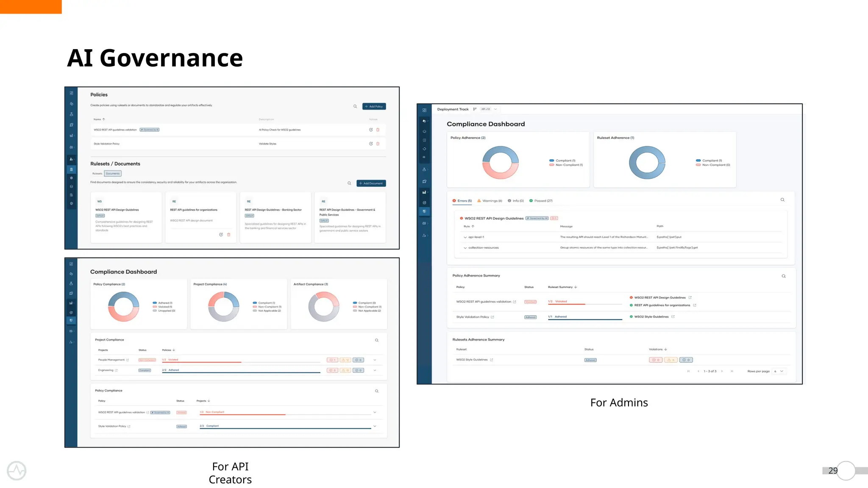The height and width of the screenshot is (488, 868).
Task: Open the Engineering project external link
Action: pos(116,370)
